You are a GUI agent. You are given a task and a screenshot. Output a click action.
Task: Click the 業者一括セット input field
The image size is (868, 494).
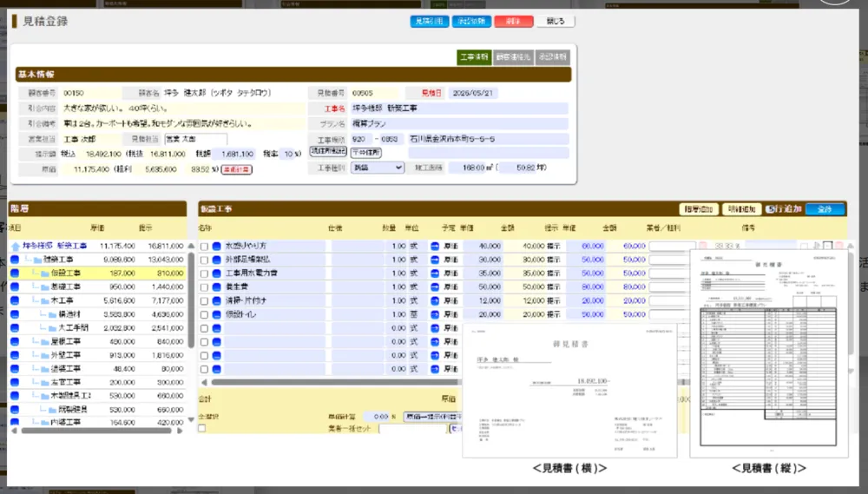pyautogui.click(x=413, y=429)
